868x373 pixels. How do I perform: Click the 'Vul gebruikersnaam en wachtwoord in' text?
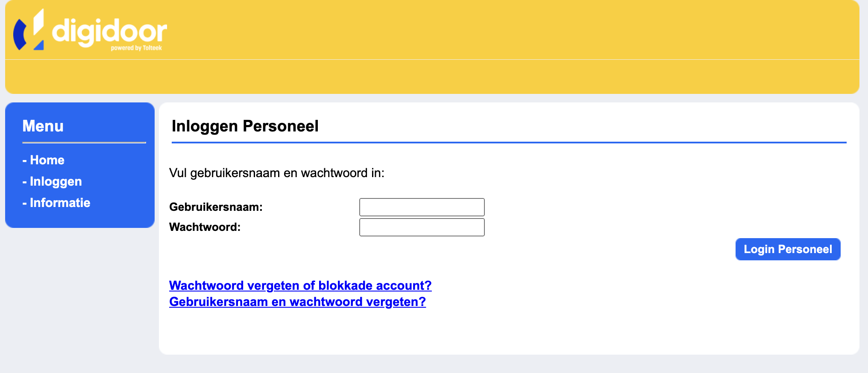pyautogui.click(x=277, y=173)
